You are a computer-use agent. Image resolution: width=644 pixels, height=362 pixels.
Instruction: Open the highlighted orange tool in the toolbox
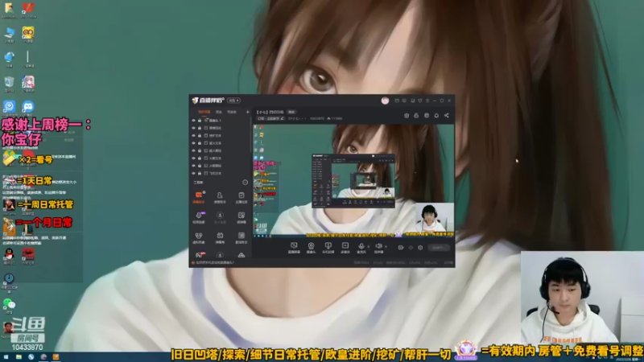(199, 197)
